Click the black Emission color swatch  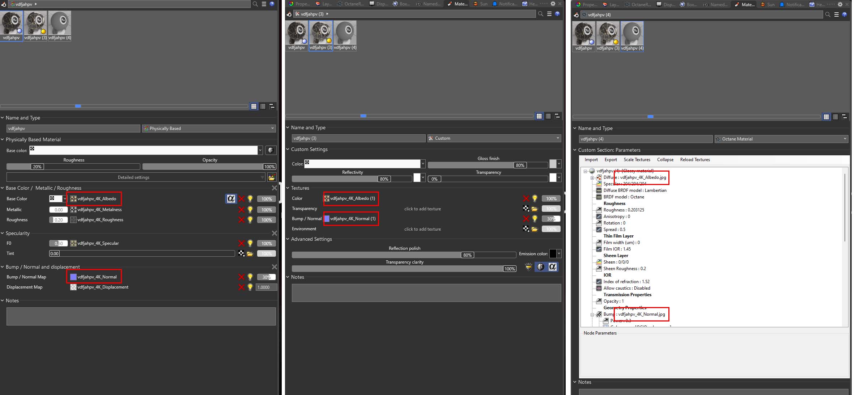click(x=553, y=253)
